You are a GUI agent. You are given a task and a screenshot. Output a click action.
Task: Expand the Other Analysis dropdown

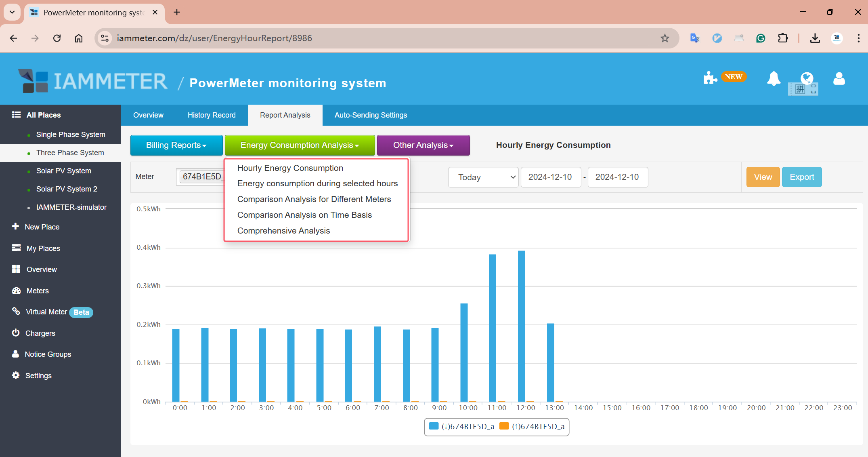coord(423,145)
